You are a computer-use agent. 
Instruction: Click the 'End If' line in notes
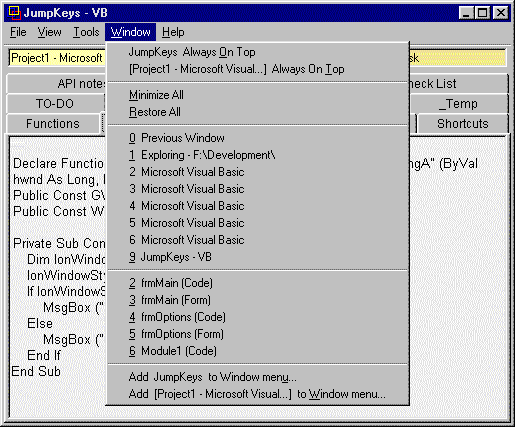click(44, 355)
